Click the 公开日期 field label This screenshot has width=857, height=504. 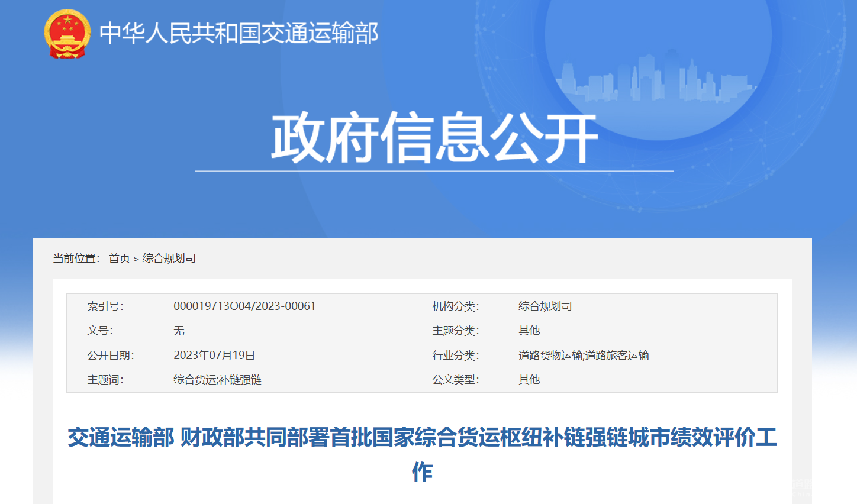point(111,356)
